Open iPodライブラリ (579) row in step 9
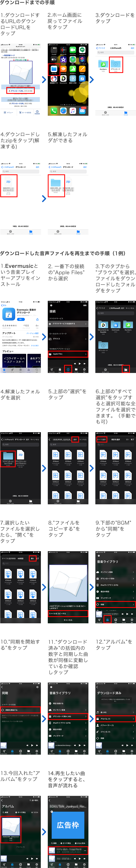 tap(115, 585)
